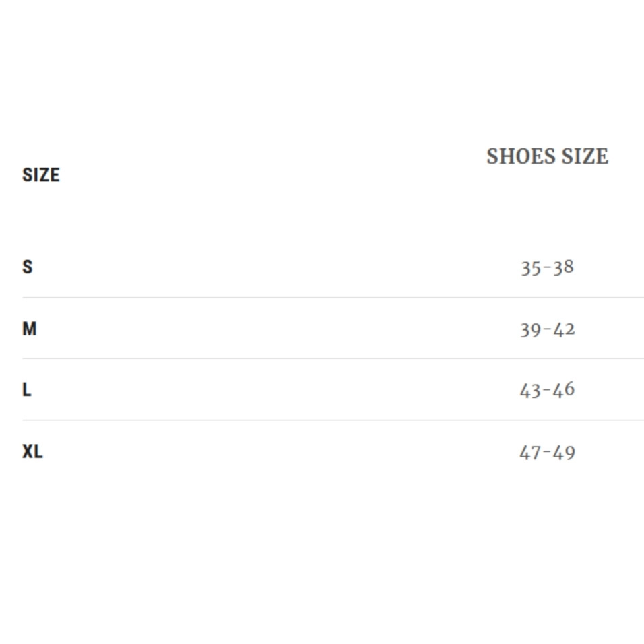Click divider line between S and M rows

coord(333,297)
